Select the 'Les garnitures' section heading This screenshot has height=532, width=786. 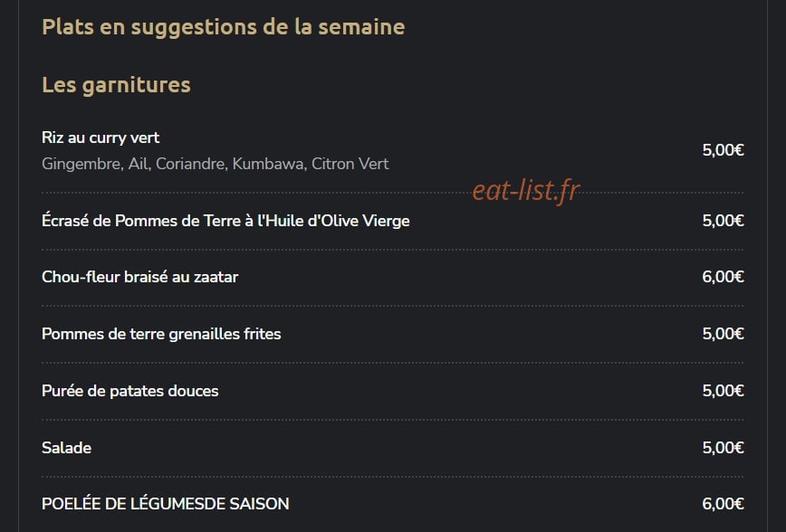[x=116, y=85]
